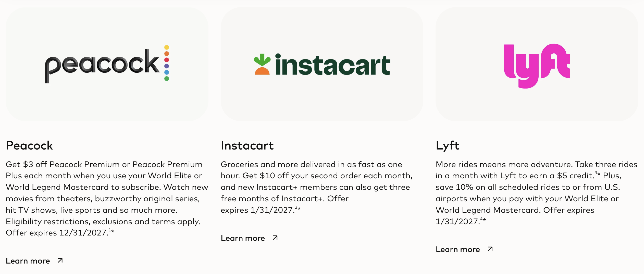644x274 pixels.
Task: Open Learn more under the Lyft offer
Action: (x=458, y=249)
